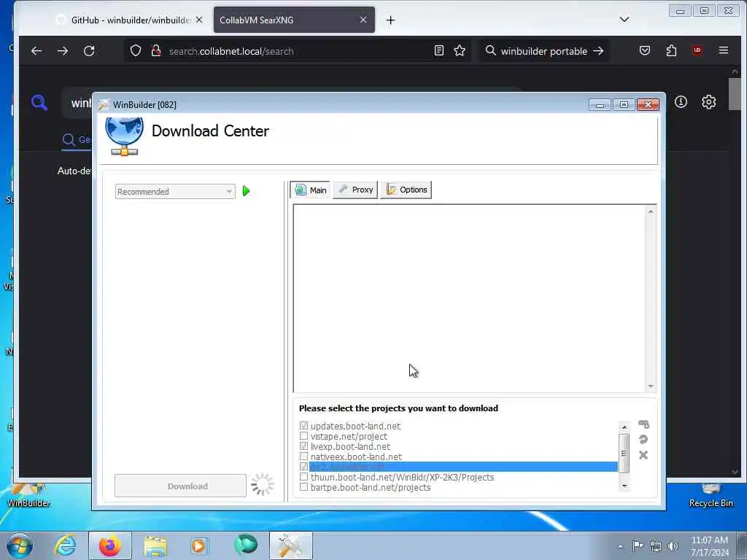Click Firefox page vertical scrollbar thumb

[735, 94]
